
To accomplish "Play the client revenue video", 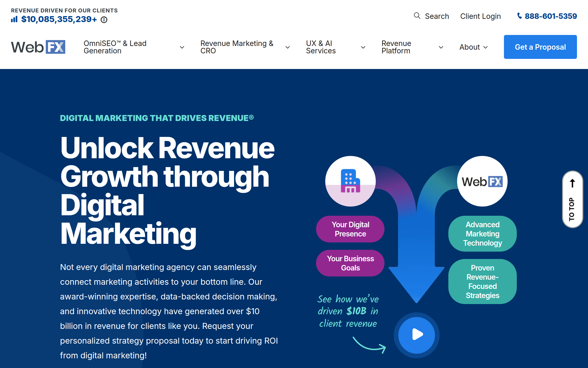I will pos(417,335).
